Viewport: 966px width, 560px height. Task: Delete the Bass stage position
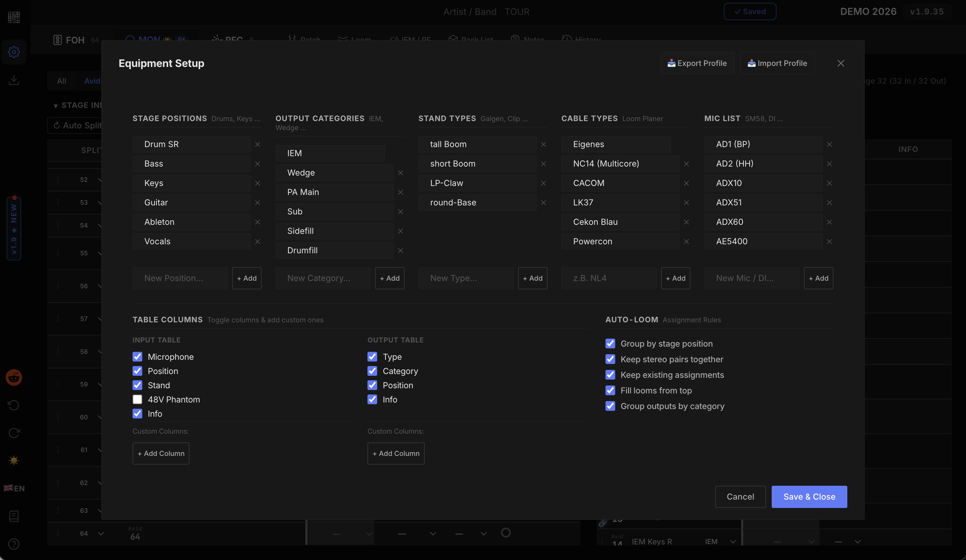[x=257, y=164]
